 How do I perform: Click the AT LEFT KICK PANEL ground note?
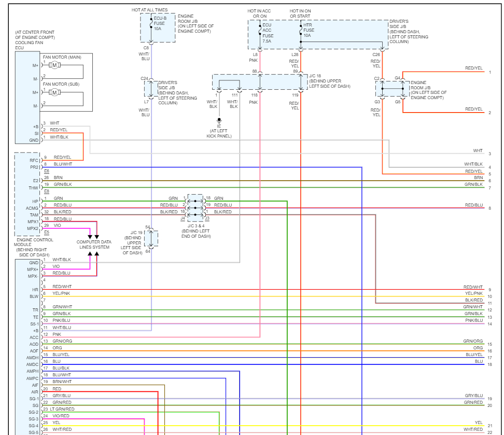pos(219,133)
